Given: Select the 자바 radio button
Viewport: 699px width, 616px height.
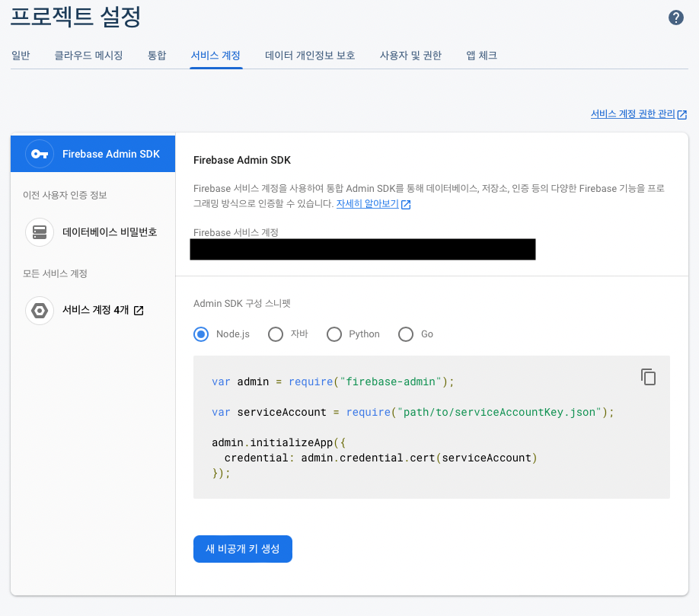Looking at the screenshot, I should [276, 334].
